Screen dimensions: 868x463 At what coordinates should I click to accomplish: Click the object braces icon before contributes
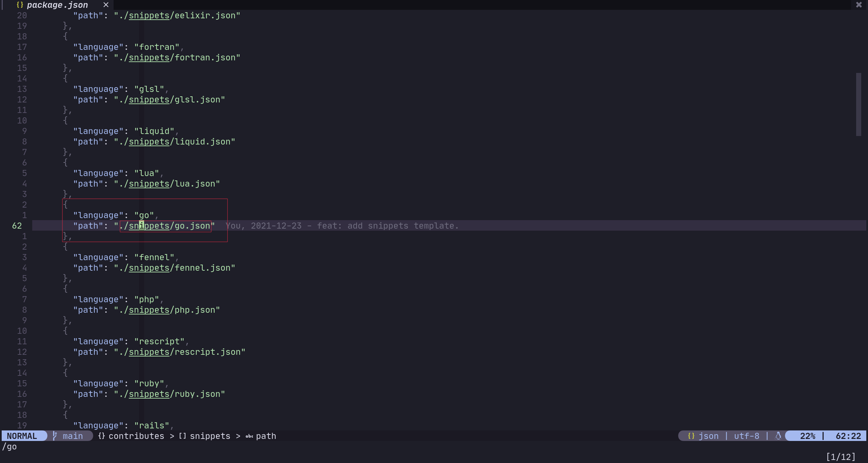(x=101, y=436)
